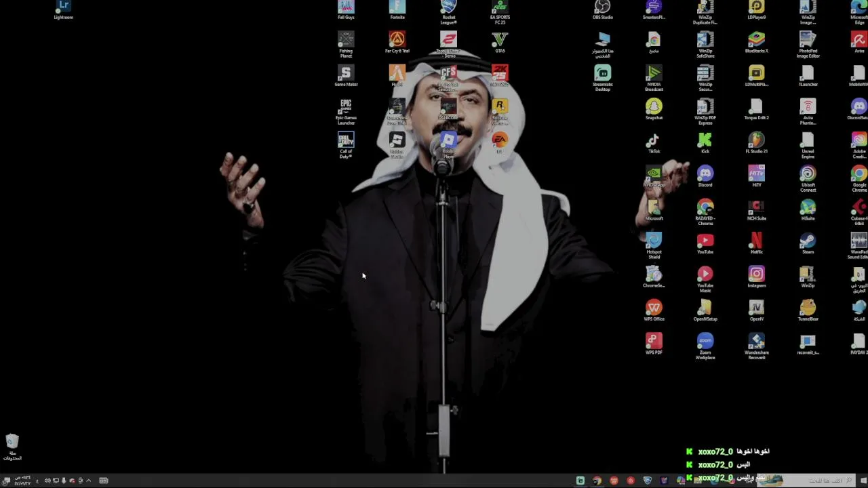Open the Epic Games Launcher icon
The image size is (868, 488).
346,112
